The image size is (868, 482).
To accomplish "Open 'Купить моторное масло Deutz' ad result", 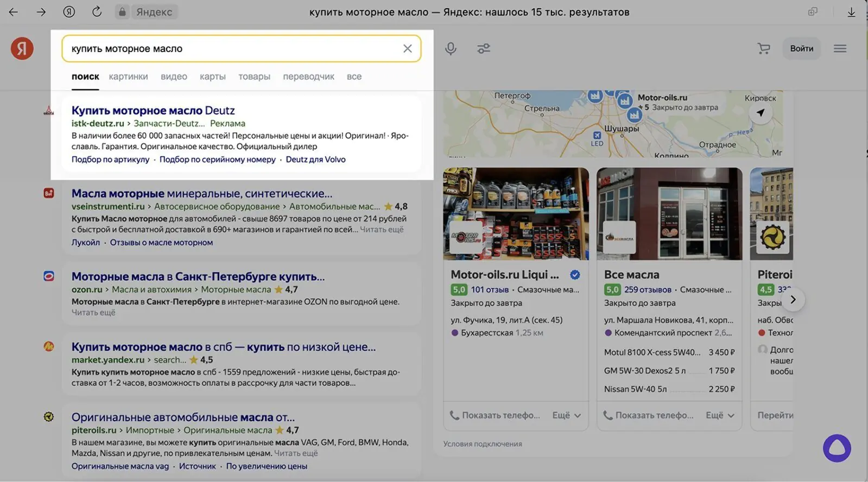I will (153, 110).
